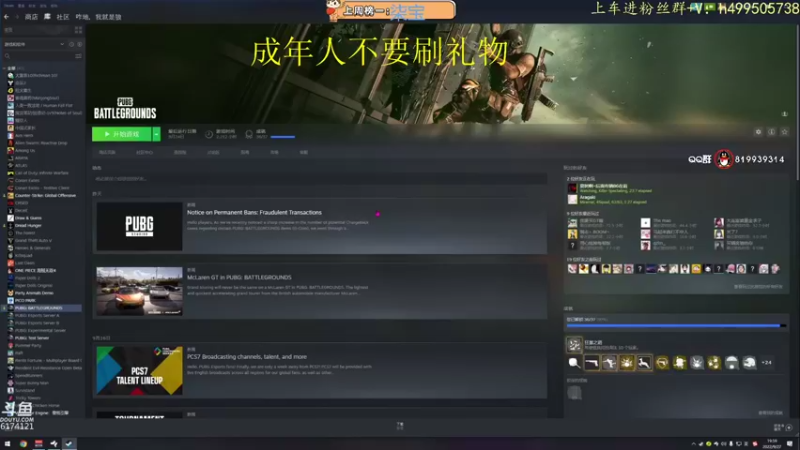Show remaining +24 achievements
The width and height of the screenshot is (800, 450).
(x=766, y=363)
